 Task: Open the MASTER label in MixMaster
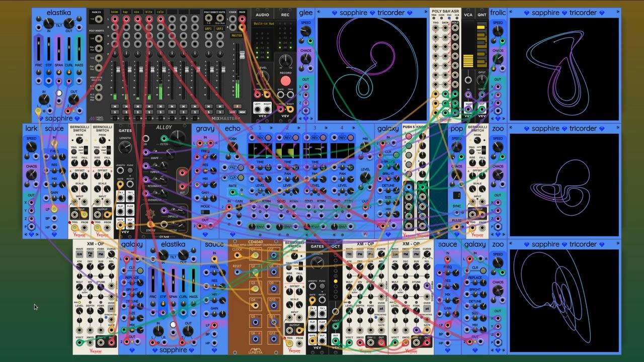236,36
